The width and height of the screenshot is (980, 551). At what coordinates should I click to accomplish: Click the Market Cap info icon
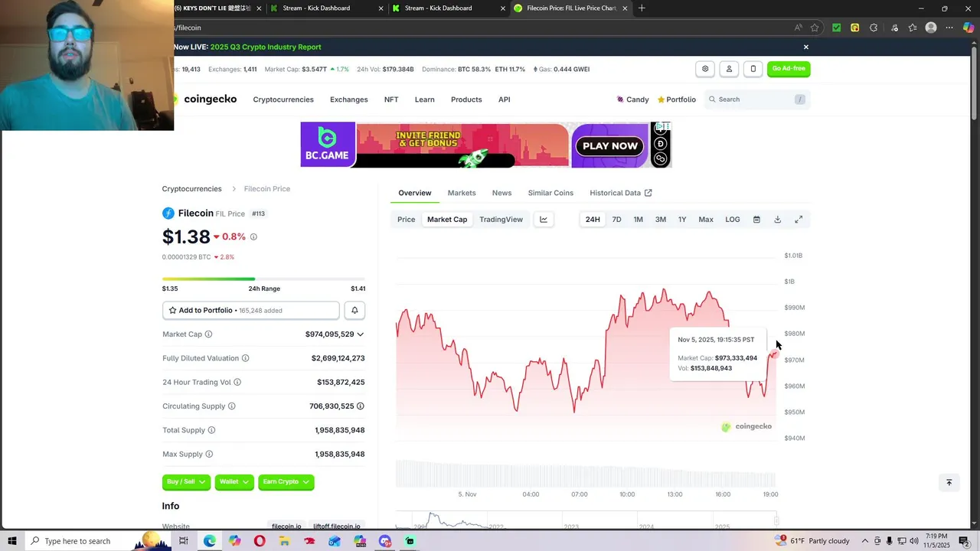tap(208, 334)
